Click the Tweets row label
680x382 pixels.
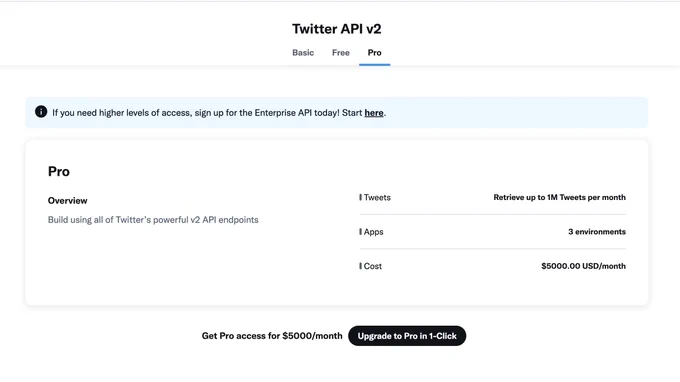click(377, 197)
